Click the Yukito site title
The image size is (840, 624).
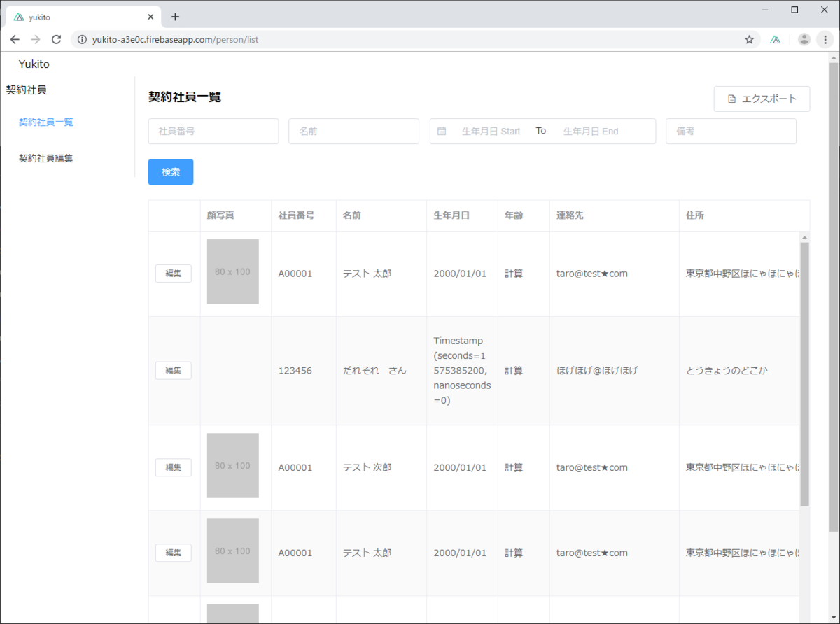click(34, 64)
